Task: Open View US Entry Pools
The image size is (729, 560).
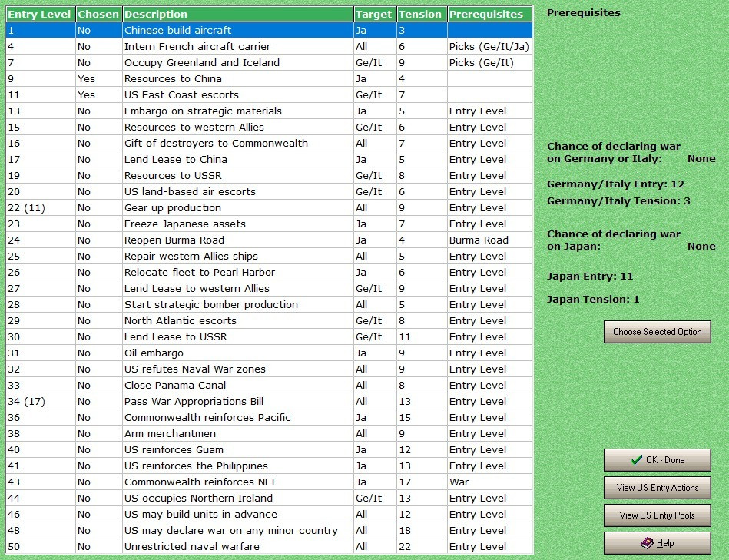Action: (657, 515)
